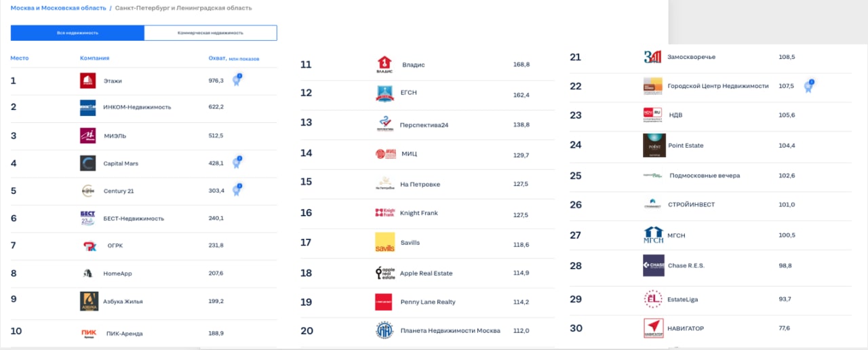Image resolution: width=868 pixels, height=350 pixels.
Task: Click the Apple Real Estate logo
Action: 384,273
